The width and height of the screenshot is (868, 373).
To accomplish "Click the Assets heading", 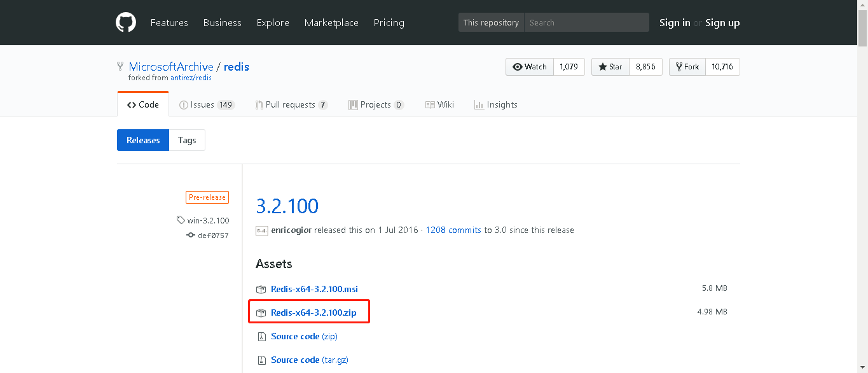I will point(274,264).
